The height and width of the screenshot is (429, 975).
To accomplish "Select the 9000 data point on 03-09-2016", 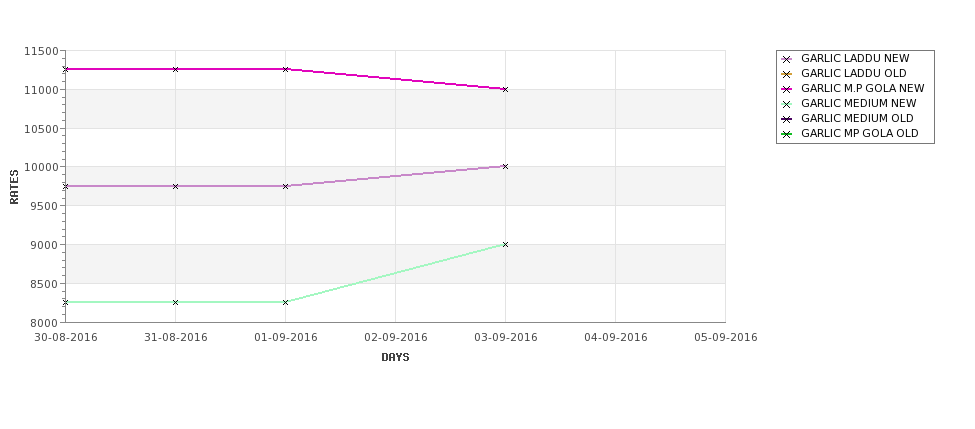I will tap(505, 244).
